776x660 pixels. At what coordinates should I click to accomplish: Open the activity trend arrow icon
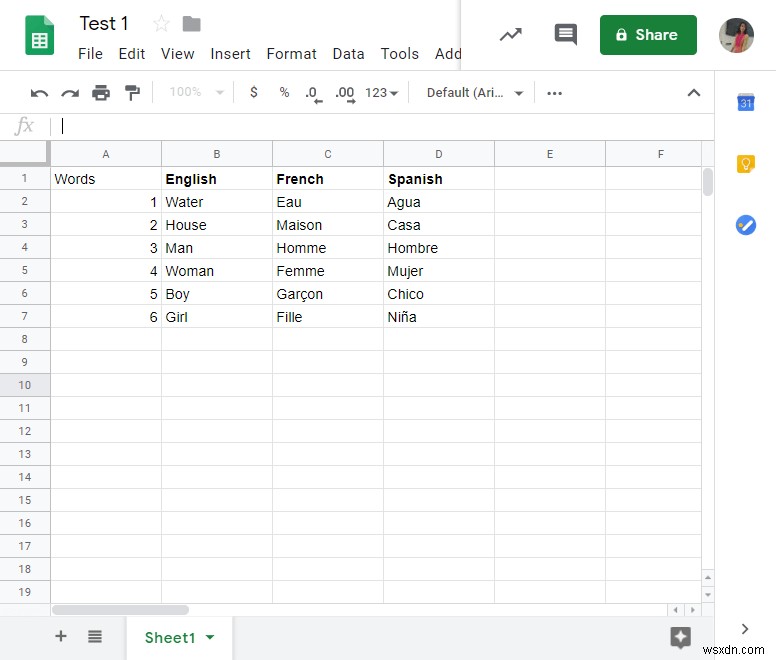[511, 35]
